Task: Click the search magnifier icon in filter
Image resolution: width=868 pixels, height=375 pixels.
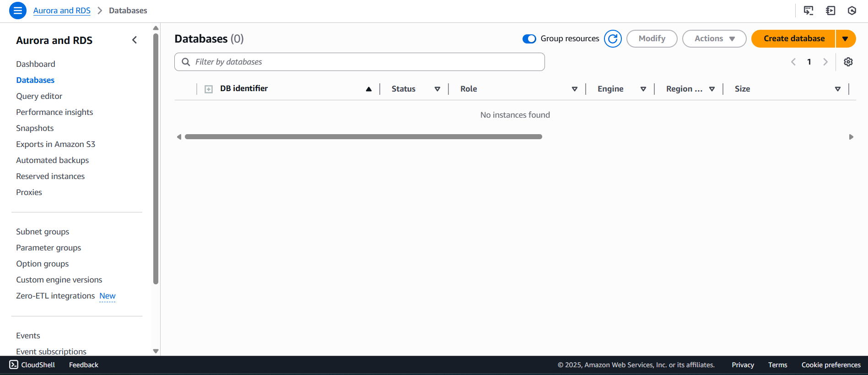Action: click(x=186, y=62)
